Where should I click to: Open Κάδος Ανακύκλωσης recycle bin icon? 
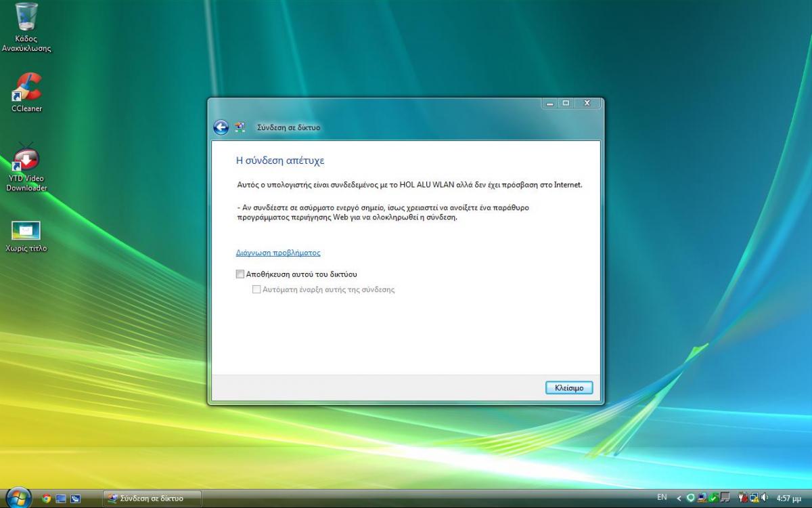point(26,27)
